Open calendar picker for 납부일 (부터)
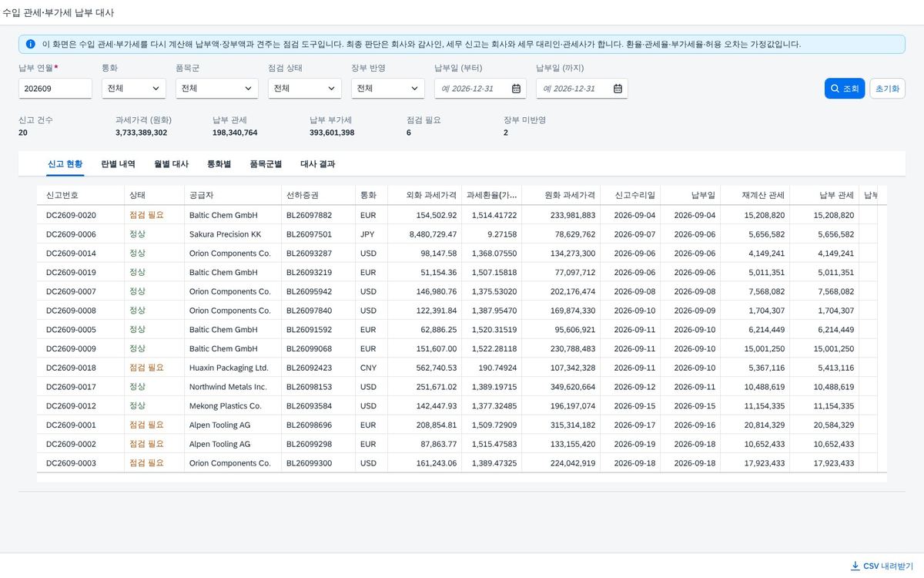 (516, 89)
